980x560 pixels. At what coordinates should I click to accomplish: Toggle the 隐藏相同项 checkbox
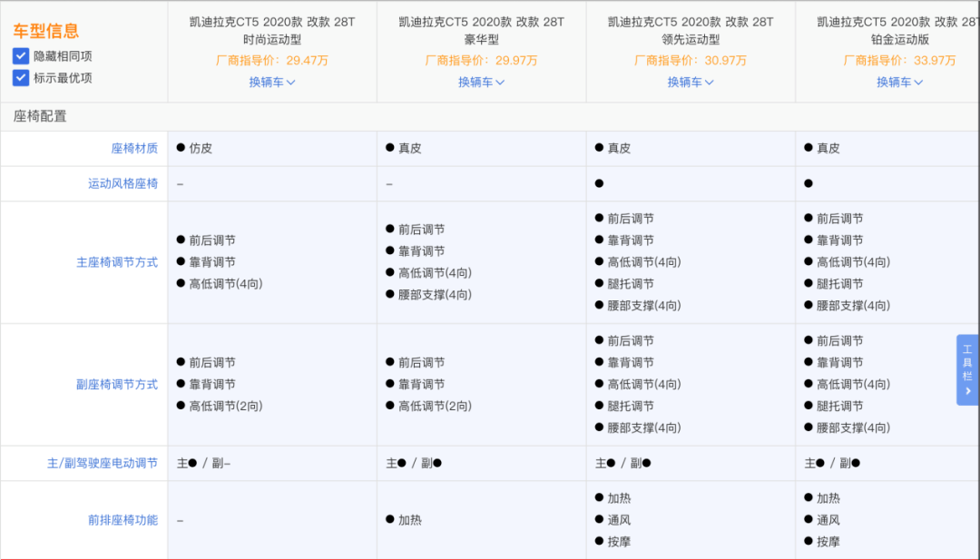pos(21,56)
